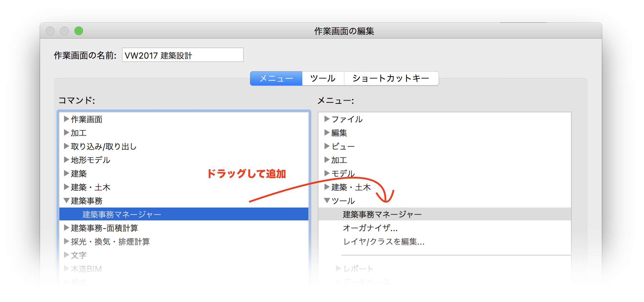Expand ビュー in the menu list
The width and height of the screenshot is (644, 302).
[x=327, y=146]
